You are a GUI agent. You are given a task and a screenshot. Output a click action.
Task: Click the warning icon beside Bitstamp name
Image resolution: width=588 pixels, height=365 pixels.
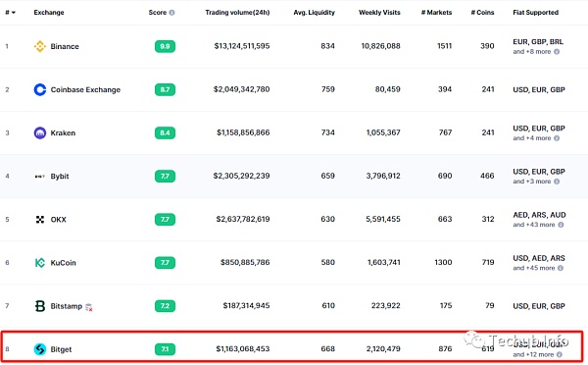coord(89,307)
